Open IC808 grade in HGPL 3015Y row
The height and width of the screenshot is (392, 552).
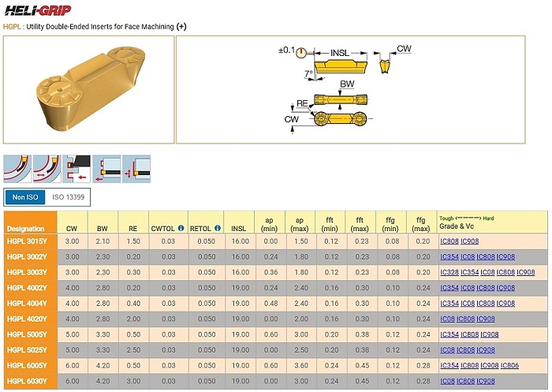(449, 241)
